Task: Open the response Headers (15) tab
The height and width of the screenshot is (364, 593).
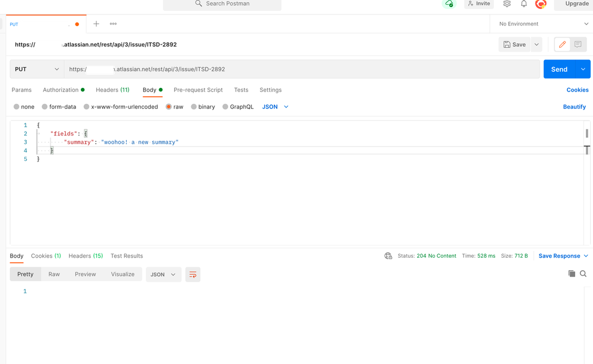Action: (x=86, y=256)
